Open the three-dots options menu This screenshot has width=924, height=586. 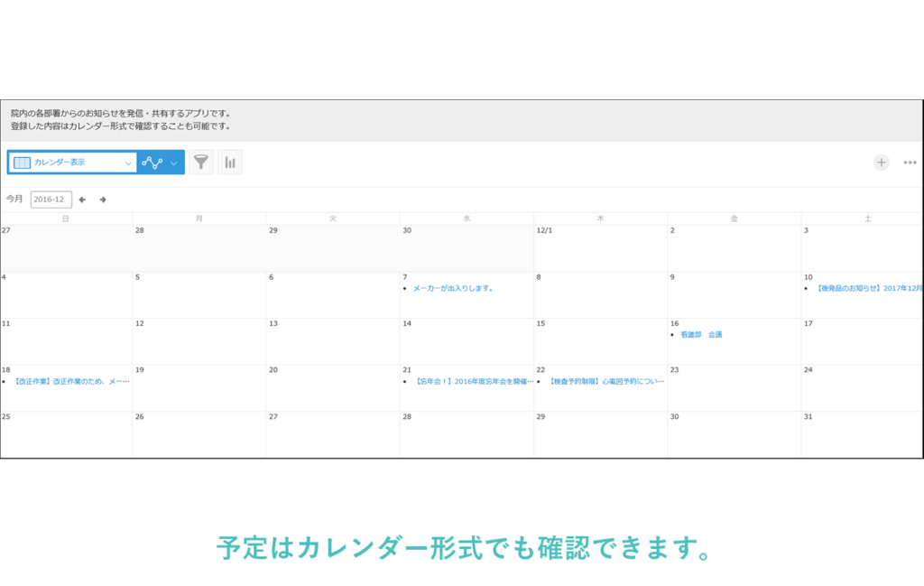(x=910, y=163)
